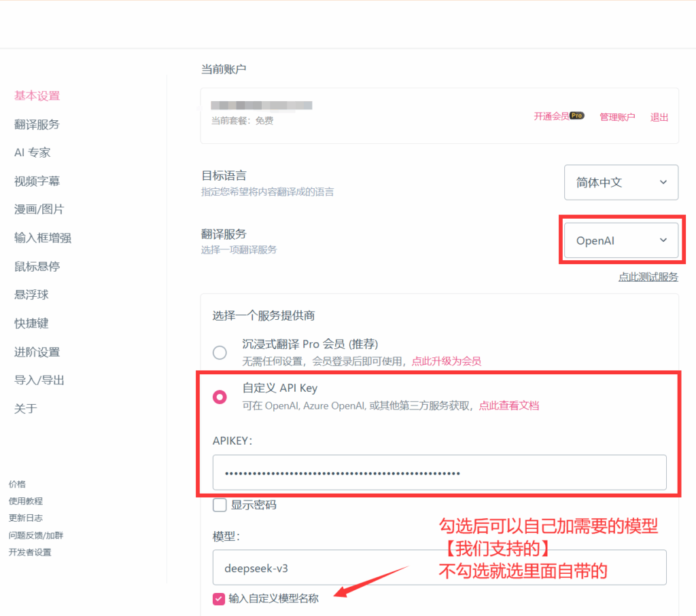Click the 开通会员 Pro badge link
This screenshot has width=696, height=616.
coord(559,117)
